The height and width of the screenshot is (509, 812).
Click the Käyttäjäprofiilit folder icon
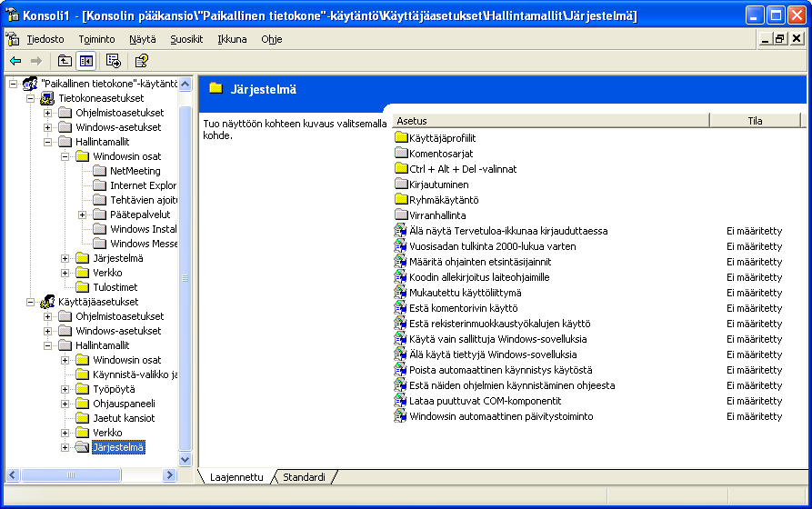401,138
